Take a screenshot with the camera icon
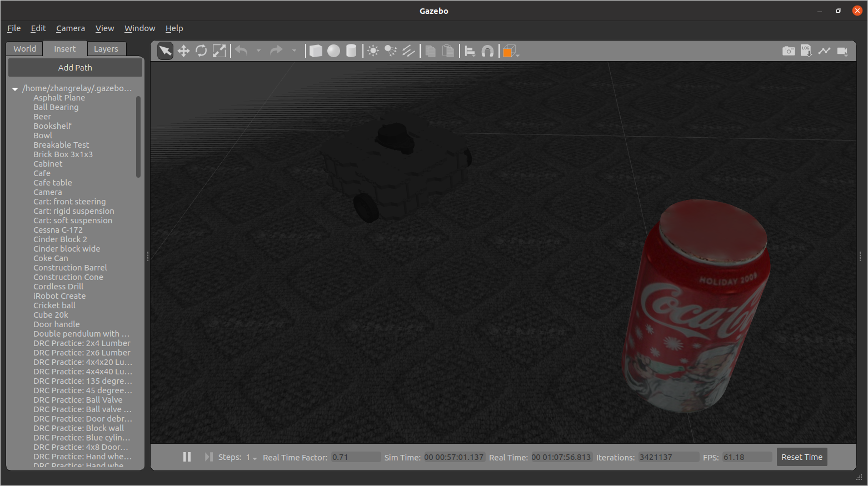 point(789,51)
